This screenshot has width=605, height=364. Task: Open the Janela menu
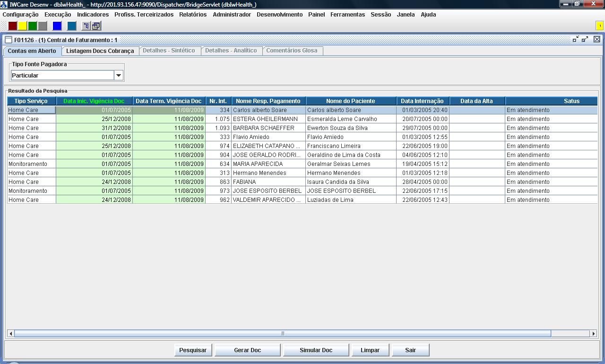point(406,15)
